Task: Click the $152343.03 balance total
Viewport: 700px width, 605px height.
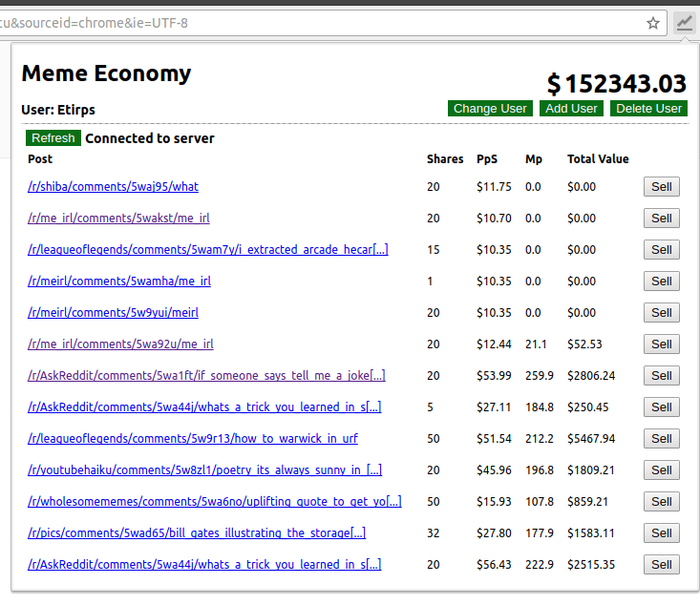Action: click(x=617, y=83)
